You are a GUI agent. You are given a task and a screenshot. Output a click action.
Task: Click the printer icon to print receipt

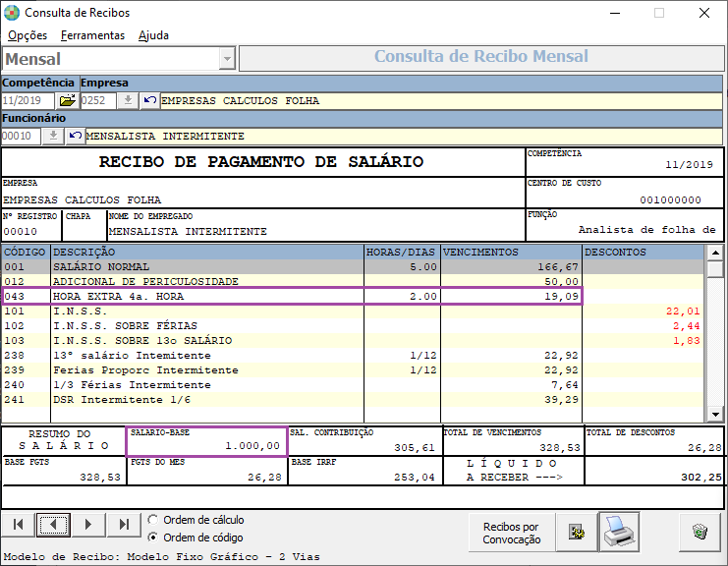point(619,533)
